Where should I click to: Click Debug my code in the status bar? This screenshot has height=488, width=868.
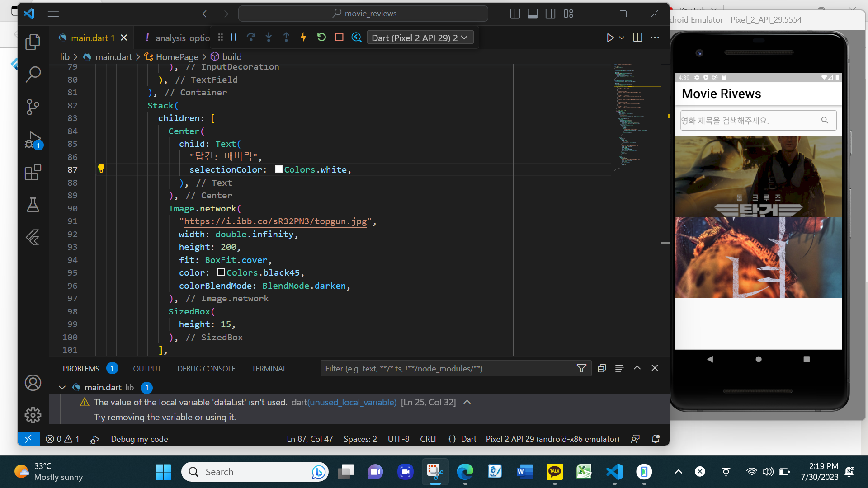click(x=139, y=439)
